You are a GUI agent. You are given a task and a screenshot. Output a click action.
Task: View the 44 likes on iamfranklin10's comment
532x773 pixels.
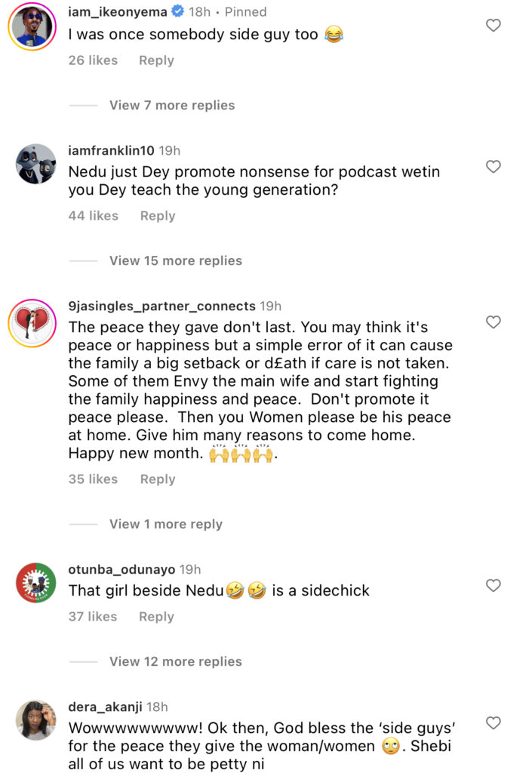tap(93, 216)
